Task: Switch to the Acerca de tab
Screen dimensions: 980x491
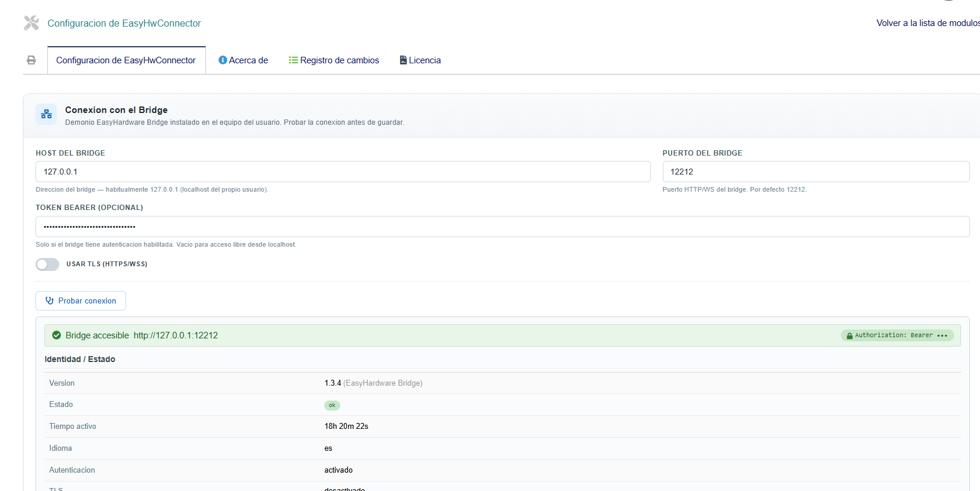Action: coord(243,60)
